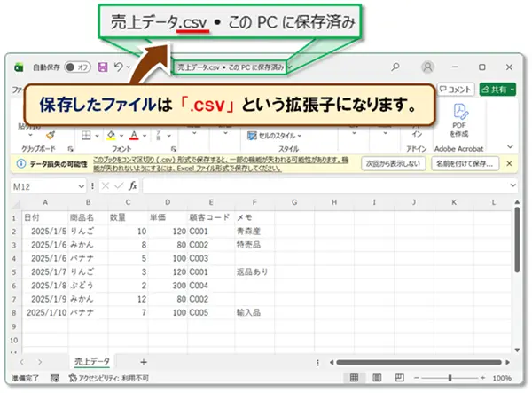Click the Cancel X icon in formula bar

106,186
